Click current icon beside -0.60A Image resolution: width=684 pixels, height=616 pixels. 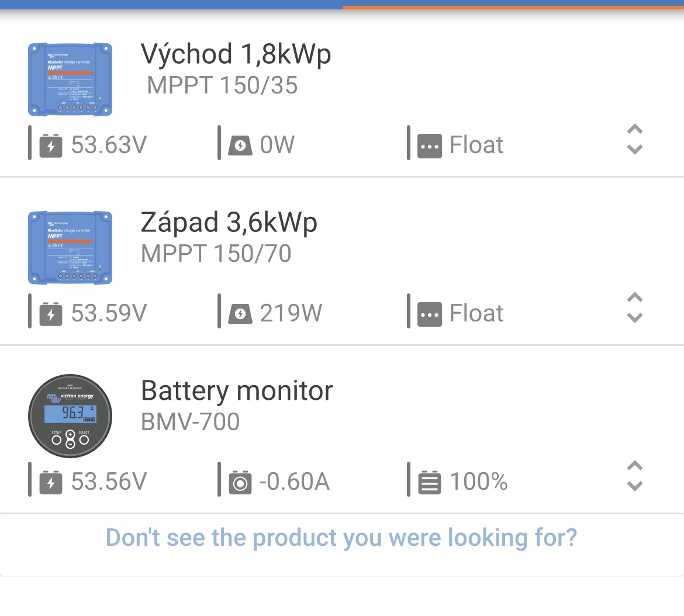pyautogui.click(x=240, y=482)
